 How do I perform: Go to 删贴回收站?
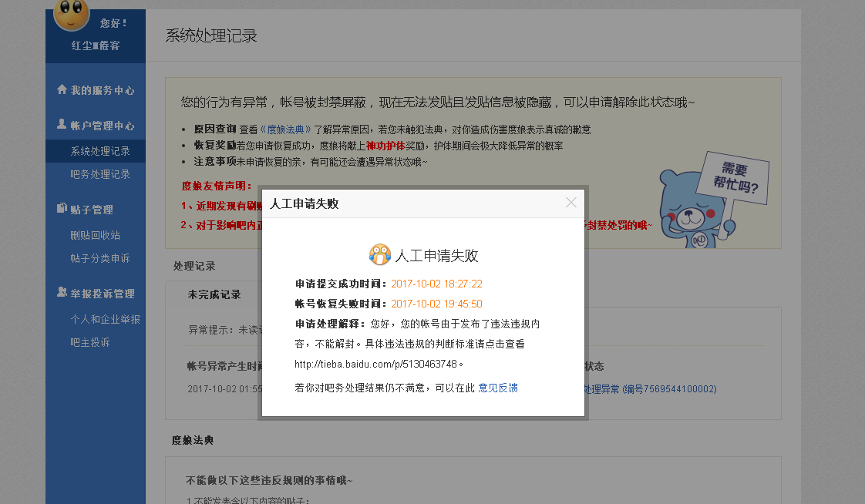click(95, 235)
